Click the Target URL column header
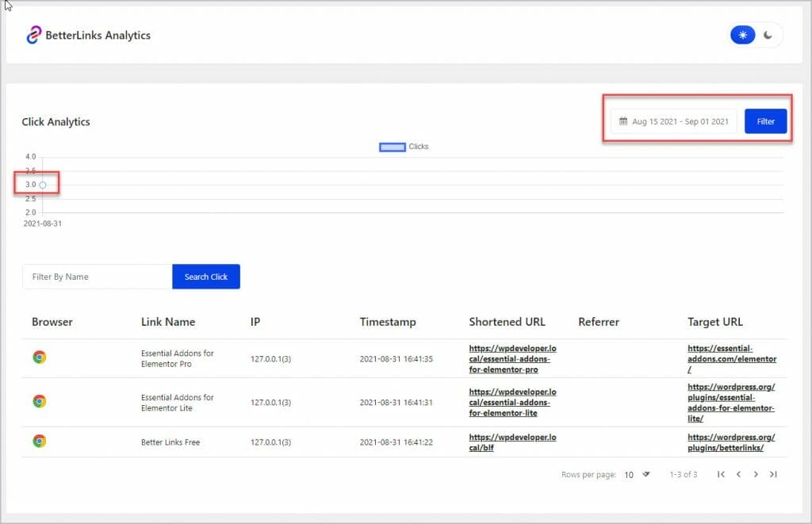 coord(715,322)
